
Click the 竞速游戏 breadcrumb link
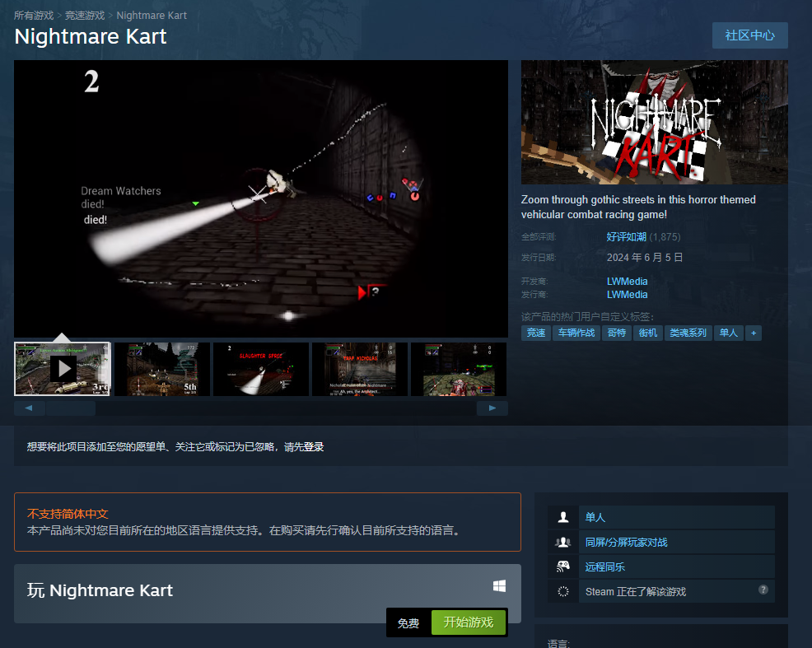[85, 16]
